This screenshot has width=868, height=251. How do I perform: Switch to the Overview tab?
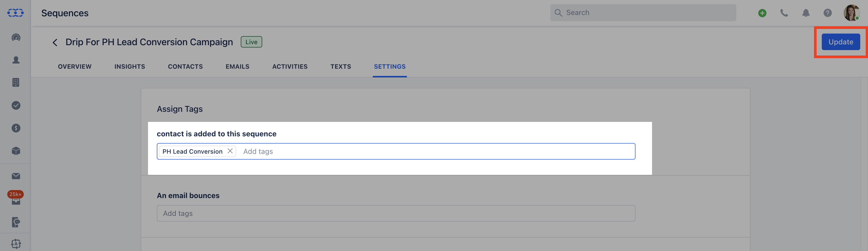click(75, 67)
